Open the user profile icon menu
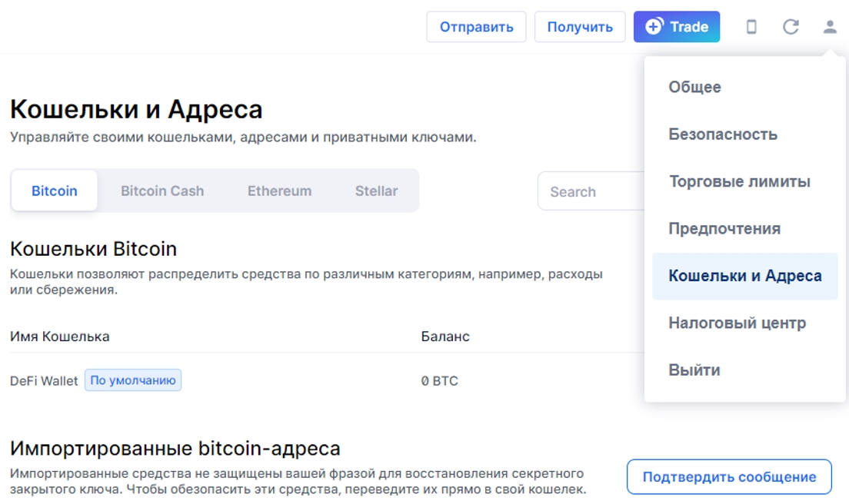Viewport: 849px width, 504px height. 830,26
